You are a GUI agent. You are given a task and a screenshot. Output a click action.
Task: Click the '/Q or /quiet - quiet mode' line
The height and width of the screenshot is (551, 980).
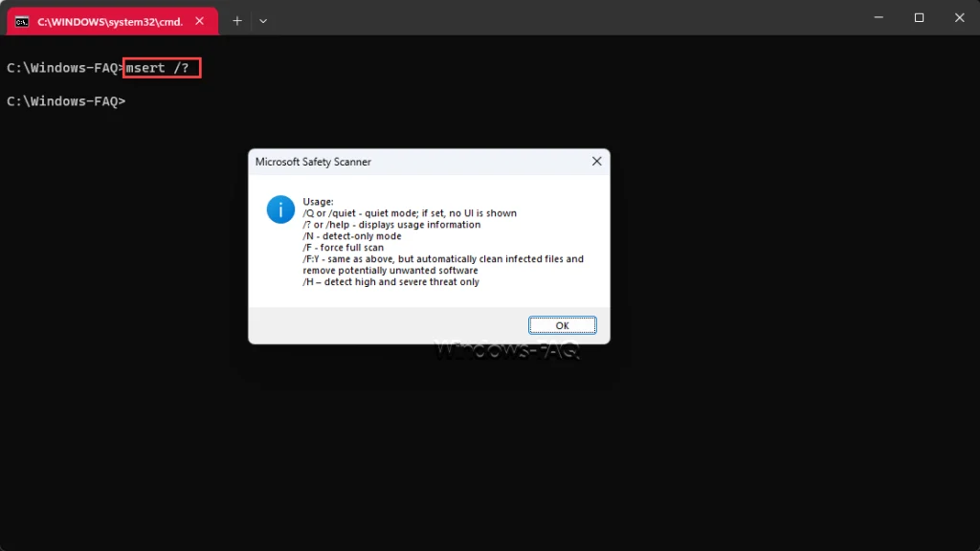(410, 213)
